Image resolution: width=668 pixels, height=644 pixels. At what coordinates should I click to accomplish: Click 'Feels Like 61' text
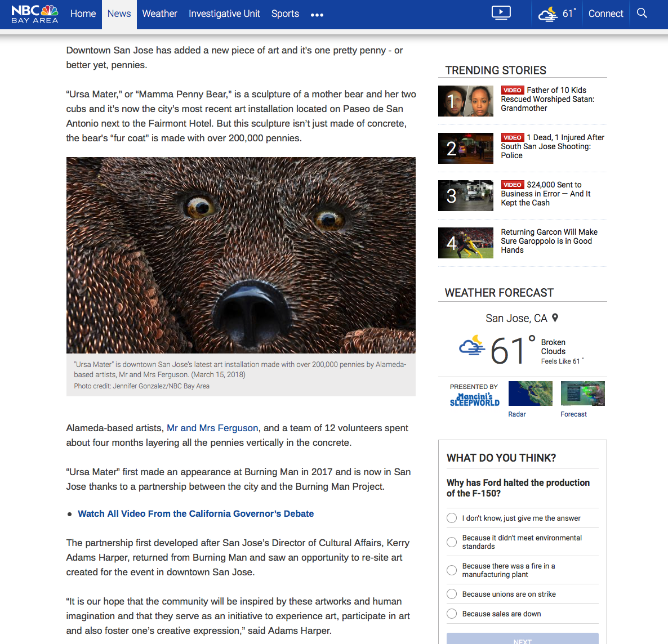(562, 361)
